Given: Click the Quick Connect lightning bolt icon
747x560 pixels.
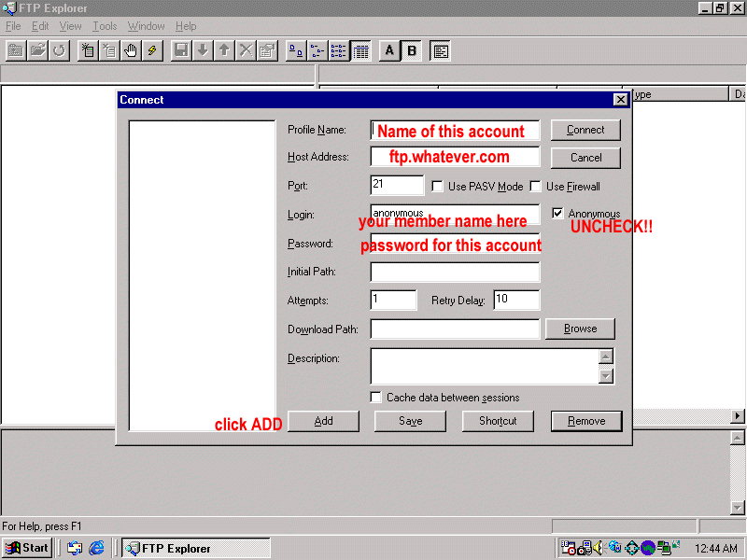Looking at the screenshot, I should point(152,50).
